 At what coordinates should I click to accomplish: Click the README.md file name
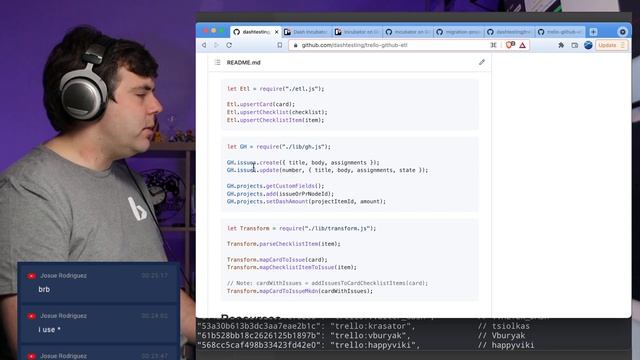point(244,62)
